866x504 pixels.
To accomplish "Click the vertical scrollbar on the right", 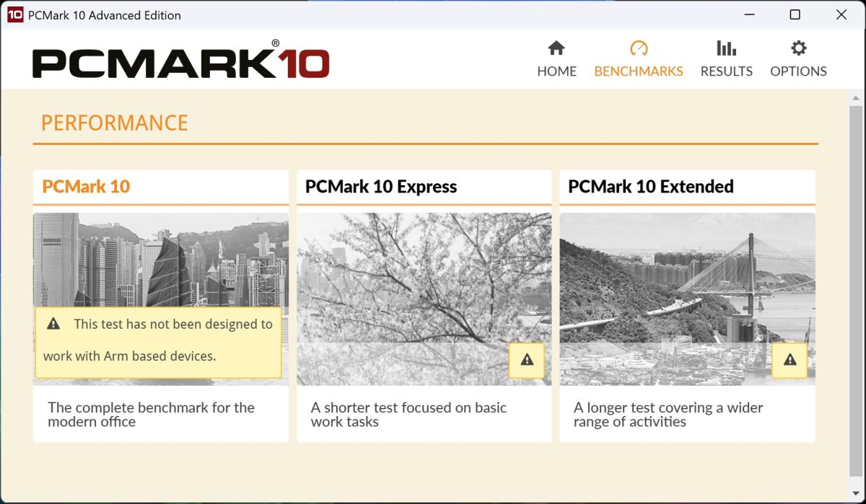I will tap(855, 288).
